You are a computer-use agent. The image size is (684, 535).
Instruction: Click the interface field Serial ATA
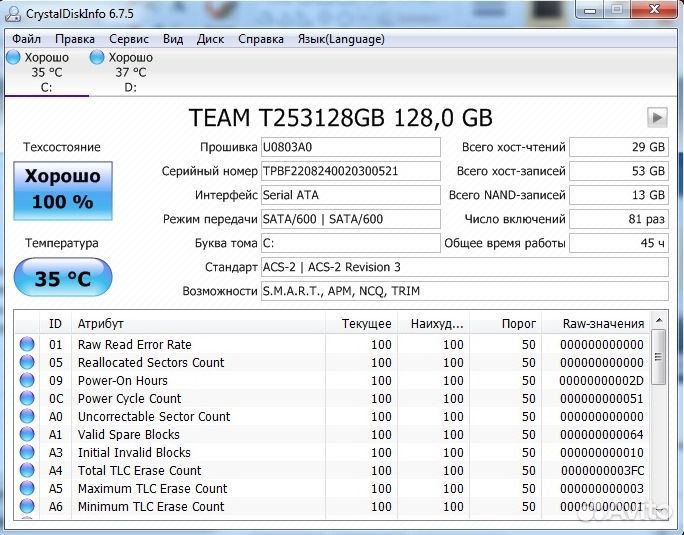(351, 195)
